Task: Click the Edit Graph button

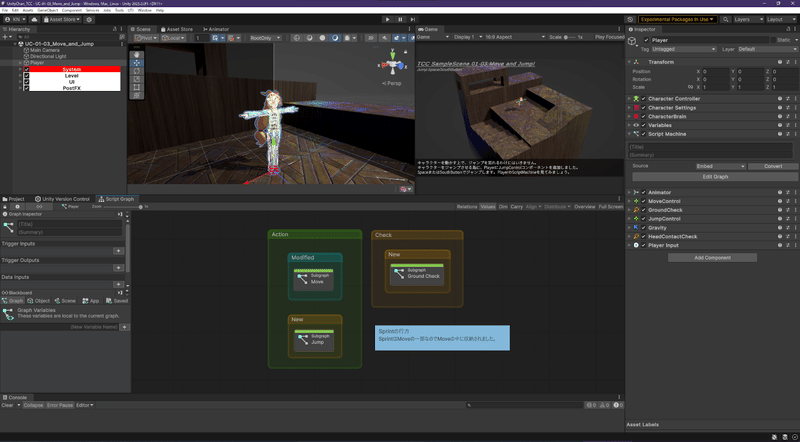Action: [x=713, y=177]
